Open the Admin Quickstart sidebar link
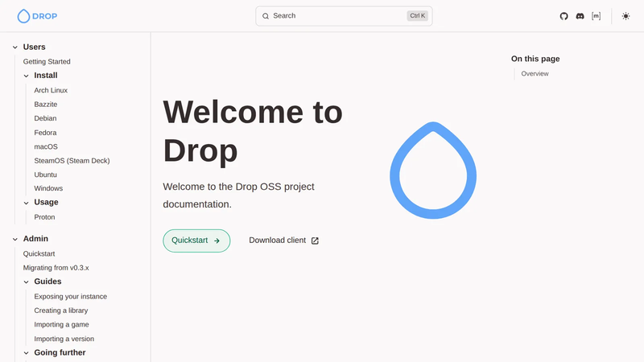This screenshot has height=362, width=644. (x=39, y=253)
